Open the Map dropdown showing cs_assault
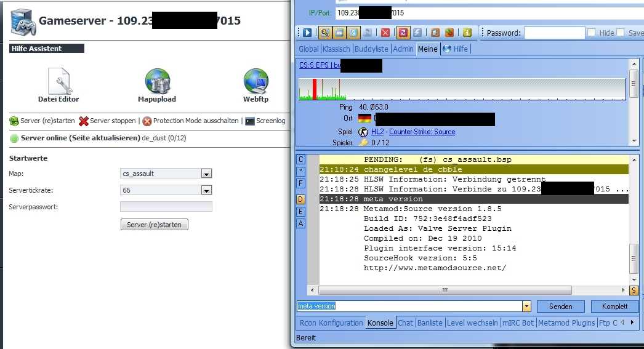This screenshot has height=349, width=644. pyautogui.click(x=206, y=174)
